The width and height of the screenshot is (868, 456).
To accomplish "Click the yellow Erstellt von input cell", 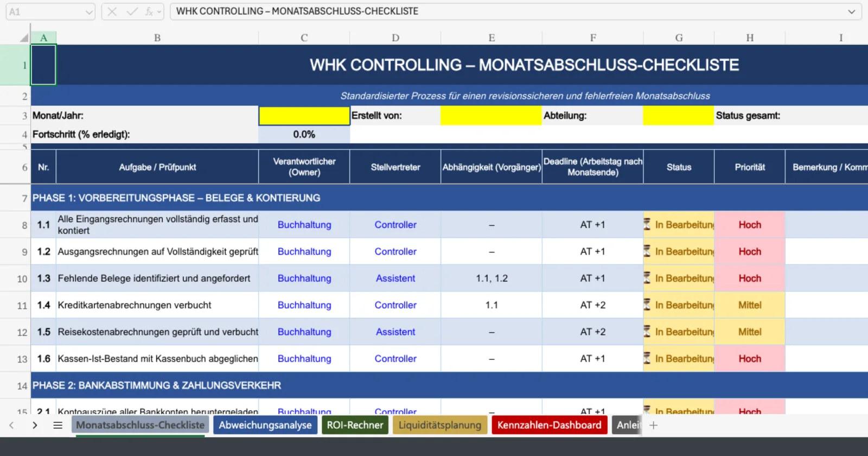I will pos(491,116).
